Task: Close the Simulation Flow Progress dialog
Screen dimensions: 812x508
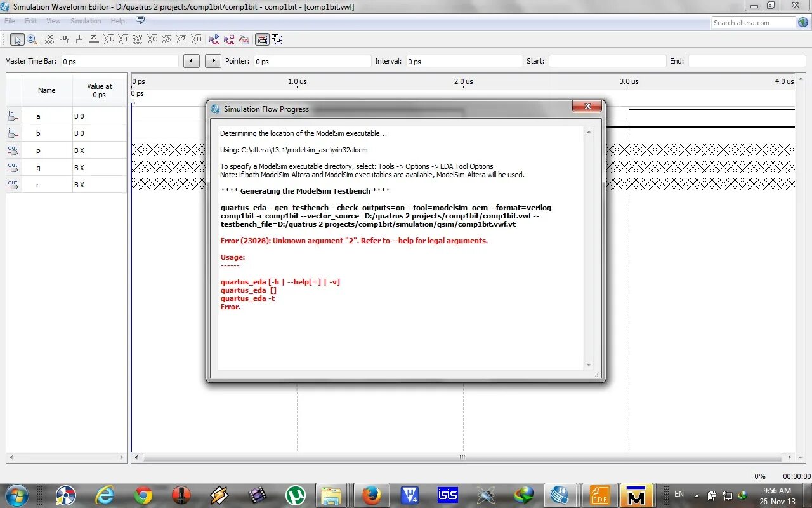Action: click(x=587, y=106)
